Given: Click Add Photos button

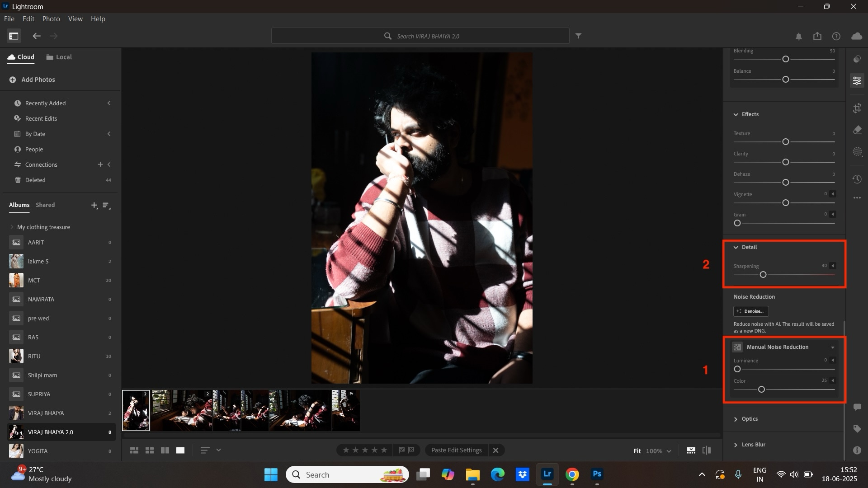Looking at the screenshot, I should point(32,80).
